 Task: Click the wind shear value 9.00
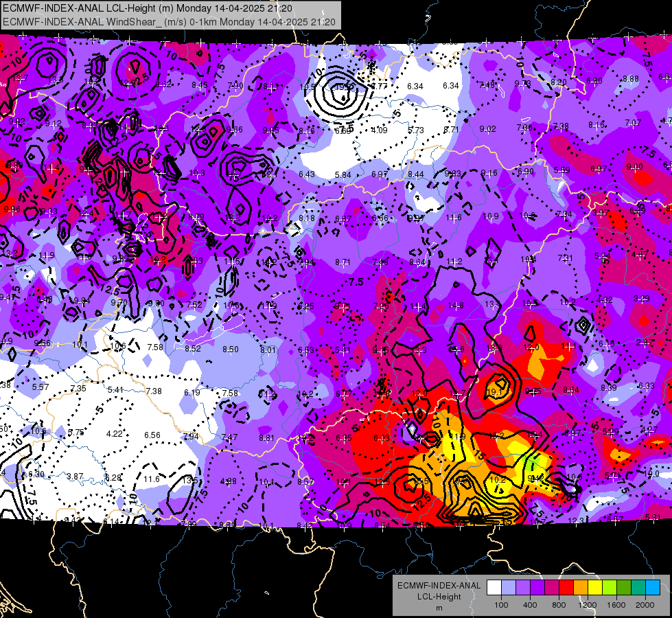tap(634, 167)
